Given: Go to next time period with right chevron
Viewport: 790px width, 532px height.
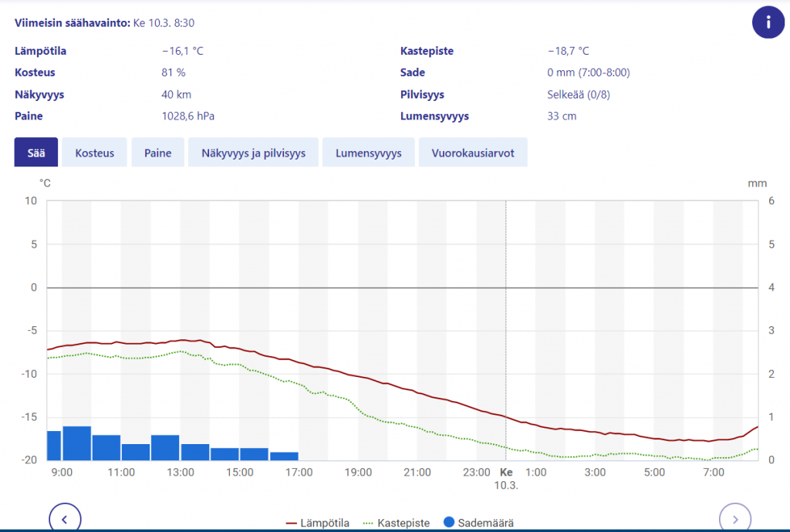Looking at the screenshot, I should pyautogui.click(x=735, y=518).
